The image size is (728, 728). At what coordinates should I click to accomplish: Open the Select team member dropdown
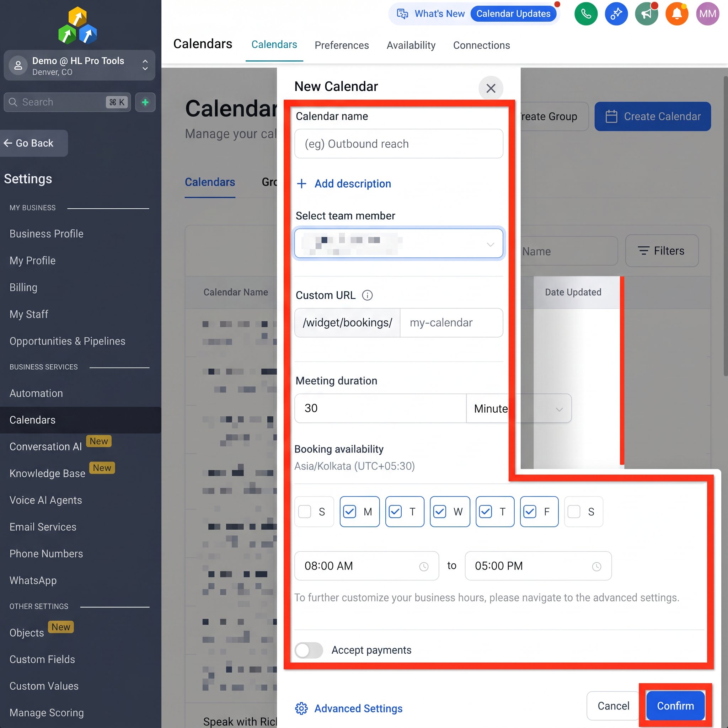[x=399, y=243]
